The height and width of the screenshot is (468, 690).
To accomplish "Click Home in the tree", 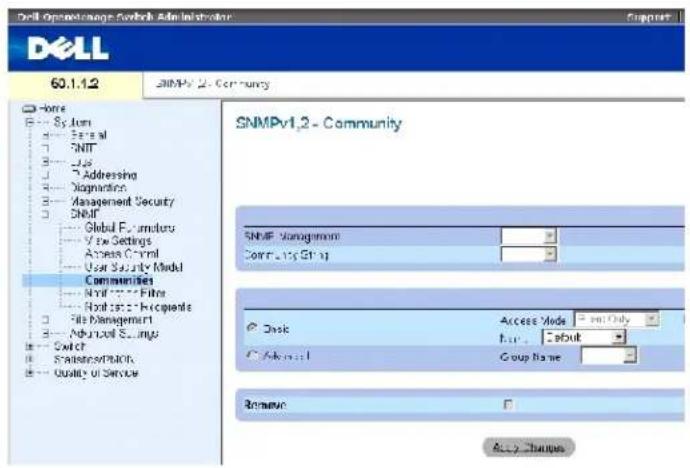I will pyautogui.click(x=52, y=108).
